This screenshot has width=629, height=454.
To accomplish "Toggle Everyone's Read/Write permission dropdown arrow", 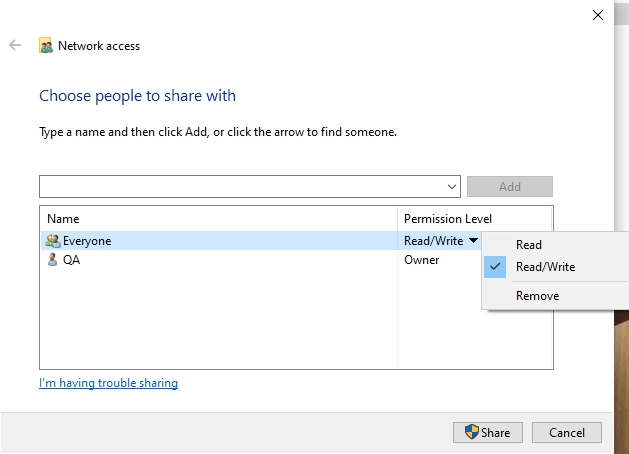I will (473, 241).
